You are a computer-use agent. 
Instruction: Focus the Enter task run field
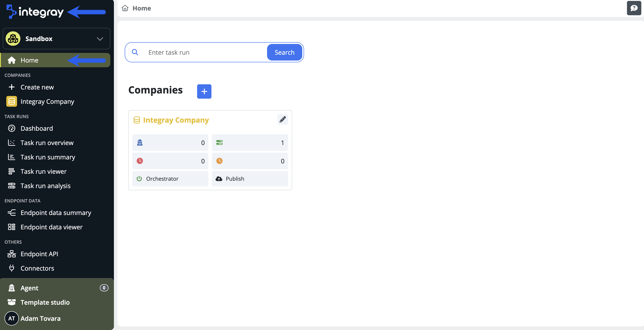pos(205,52)
